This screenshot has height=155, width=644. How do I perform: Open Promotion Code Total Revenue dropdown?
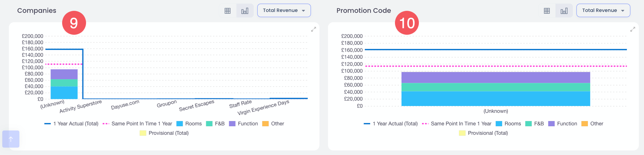click(603, 11)
